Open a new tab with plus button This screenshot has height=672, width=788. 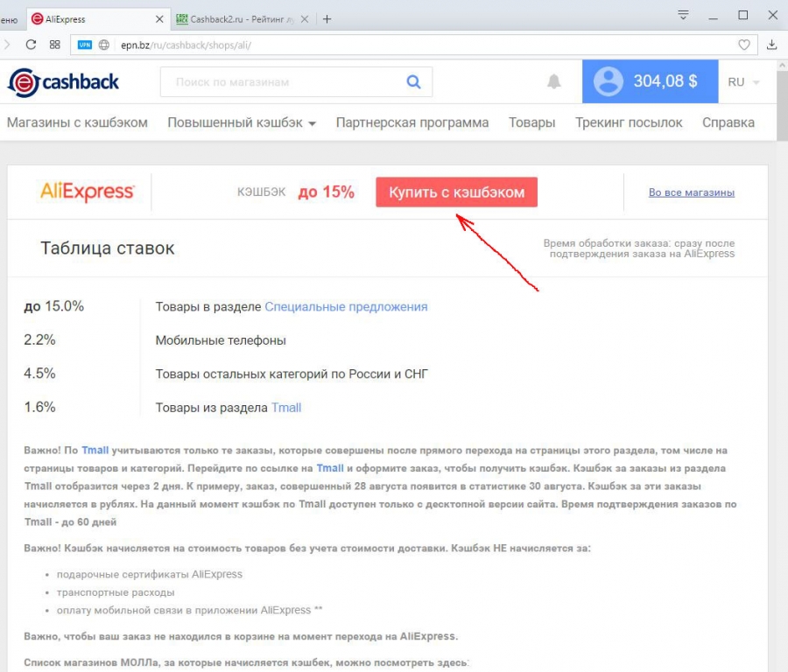pyautogui.click(x=327, y=19)
